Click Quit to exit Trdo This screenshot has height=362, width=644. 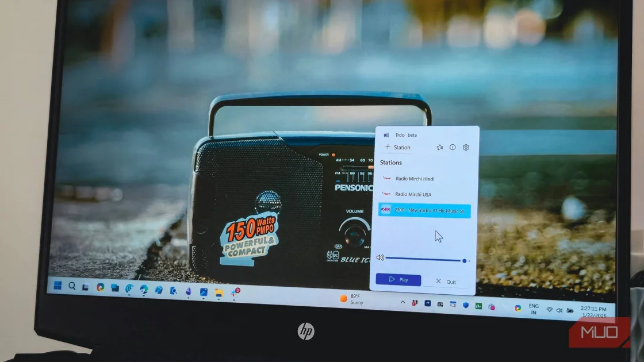pyautogui.click(x=447, y=281)
